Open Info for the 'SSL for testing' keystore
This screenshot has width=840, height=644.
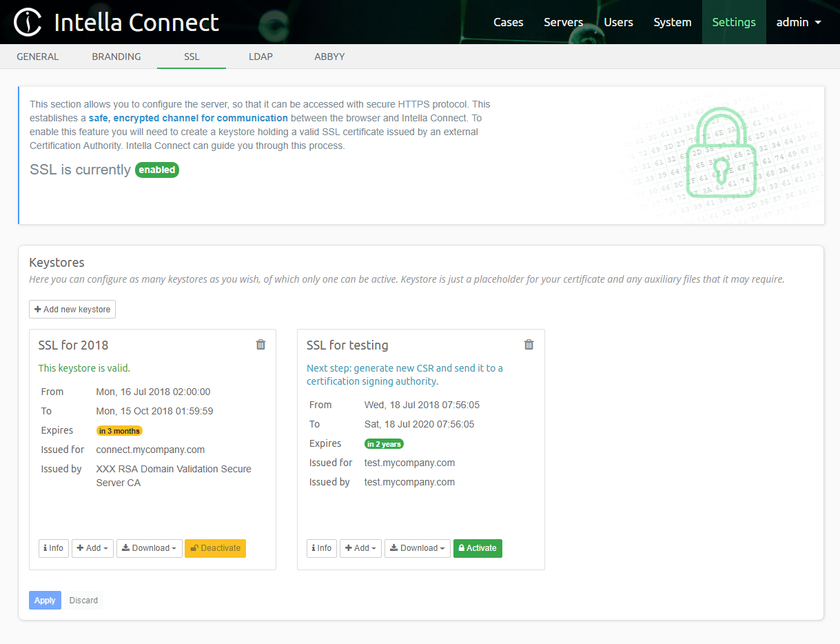click(321, 548)
